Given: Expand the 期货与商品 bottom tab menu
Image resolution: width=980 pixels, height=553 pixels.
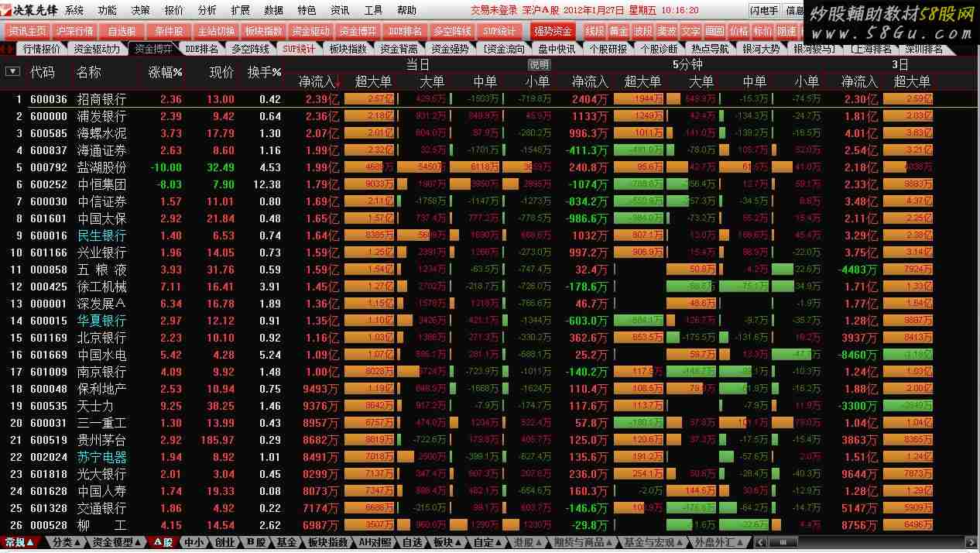Looking at the screenshot, I should click(x=584, y=543).
